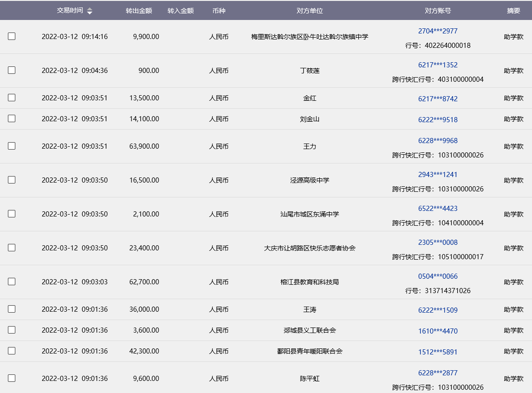Click the 摘要 column header
532x393 pixels.
(513, 11)
